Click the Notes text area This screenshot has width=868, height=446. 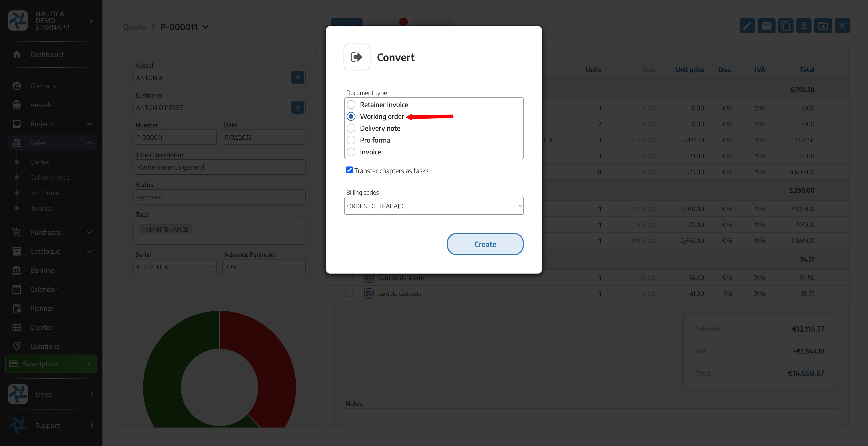[x=590, y=418]
